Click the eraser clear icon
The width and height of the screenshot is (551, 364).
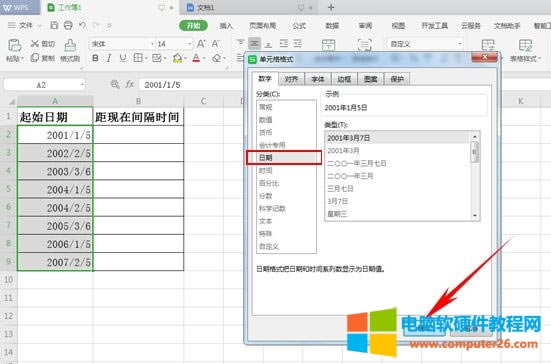coord(216,58)
